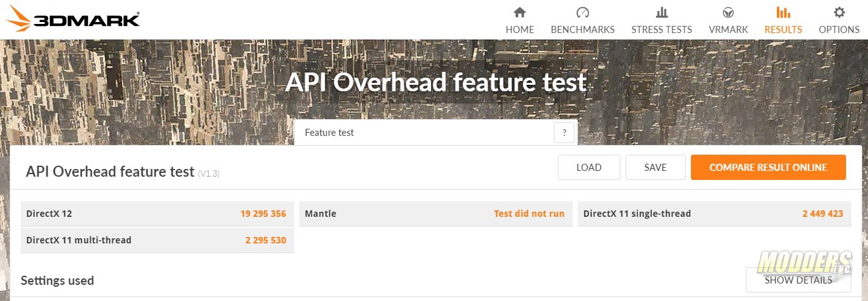Select the DirectX 11 single-thread label

[637, 214]
